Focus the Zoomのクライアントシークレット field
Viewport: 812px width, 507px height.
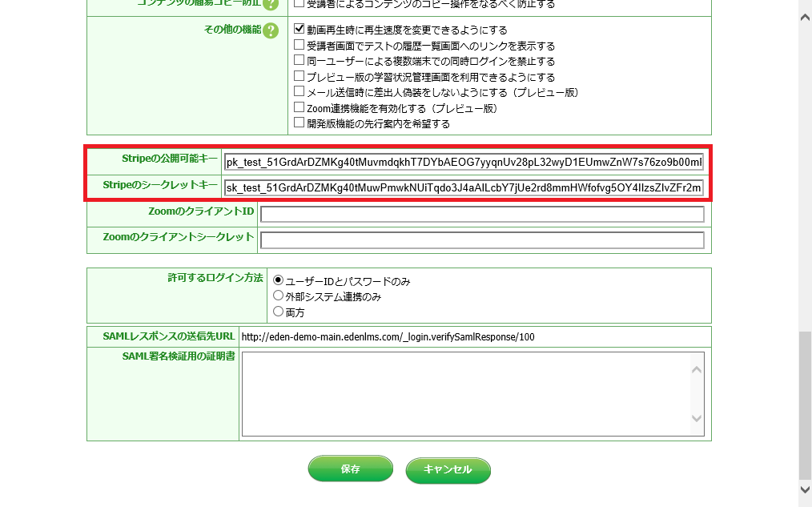(x=482, y=240)
